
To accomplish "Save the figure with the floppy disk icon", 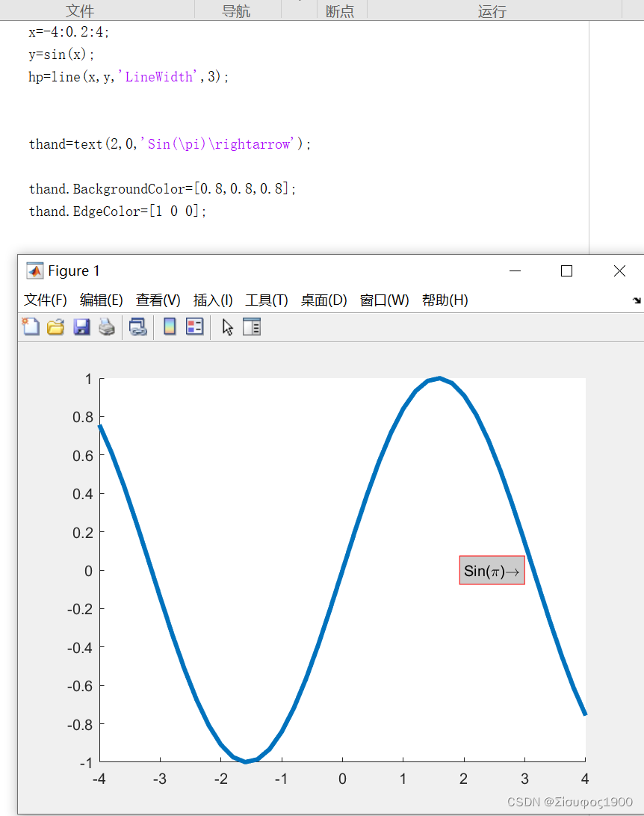I will (81, 327).
